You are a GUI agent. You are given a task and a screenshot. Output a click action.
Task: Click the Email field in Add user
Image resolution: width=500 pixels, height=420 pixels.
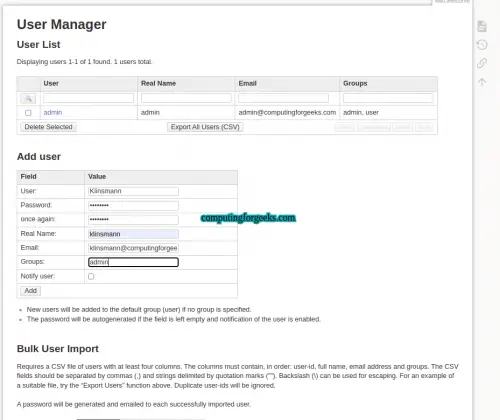click(x=133, y=248)
